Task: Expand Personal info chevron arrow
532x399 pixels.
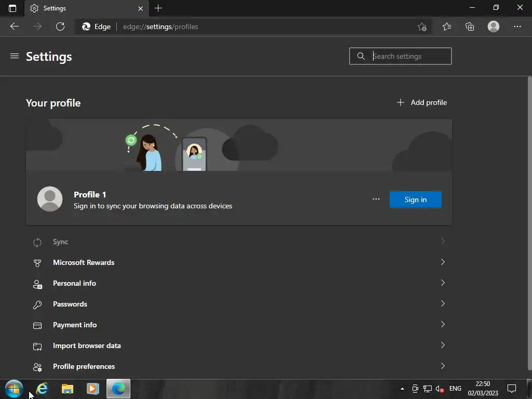Action: (x=443, y=283)
